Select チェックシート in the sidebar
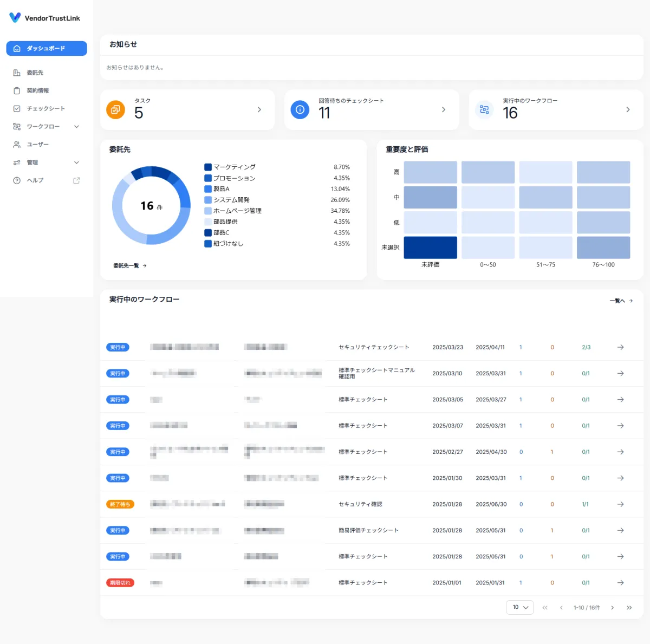 click(x=45, y=108)
